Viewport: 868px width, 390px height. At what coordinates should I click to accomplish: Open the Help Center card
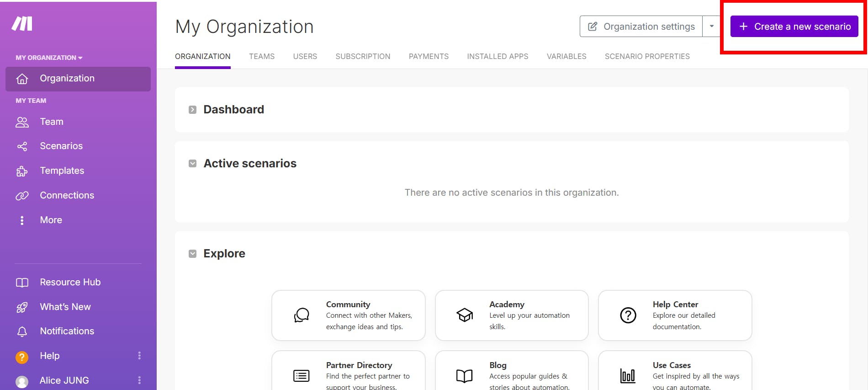point(675,315)
